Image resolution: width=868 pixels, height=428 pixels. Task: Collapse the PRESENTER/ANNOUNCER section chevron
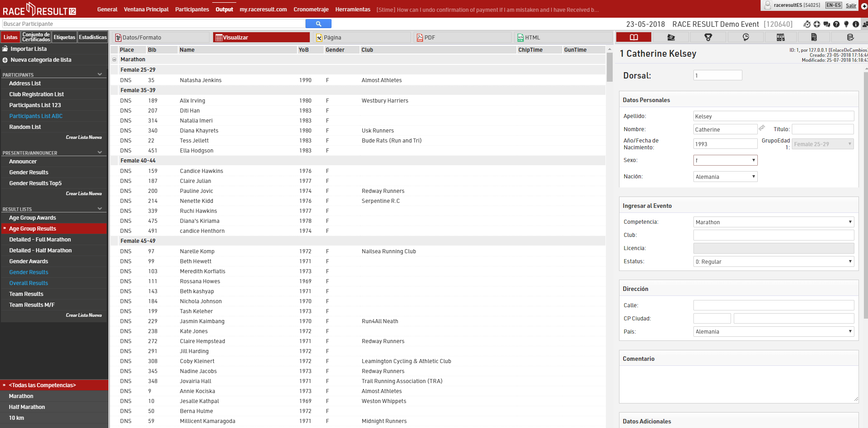pos(100,152)
